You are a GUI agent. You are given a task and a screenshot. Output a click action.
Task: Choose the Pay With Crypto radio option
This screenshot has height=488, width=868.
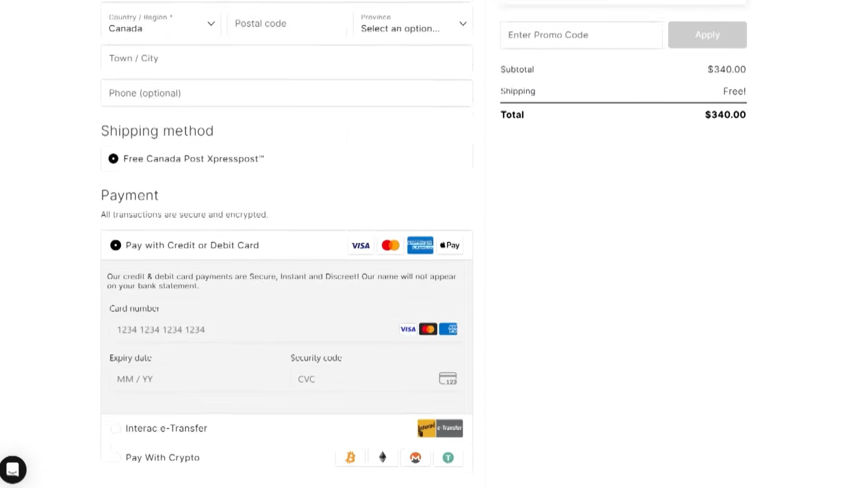point(116,458)
